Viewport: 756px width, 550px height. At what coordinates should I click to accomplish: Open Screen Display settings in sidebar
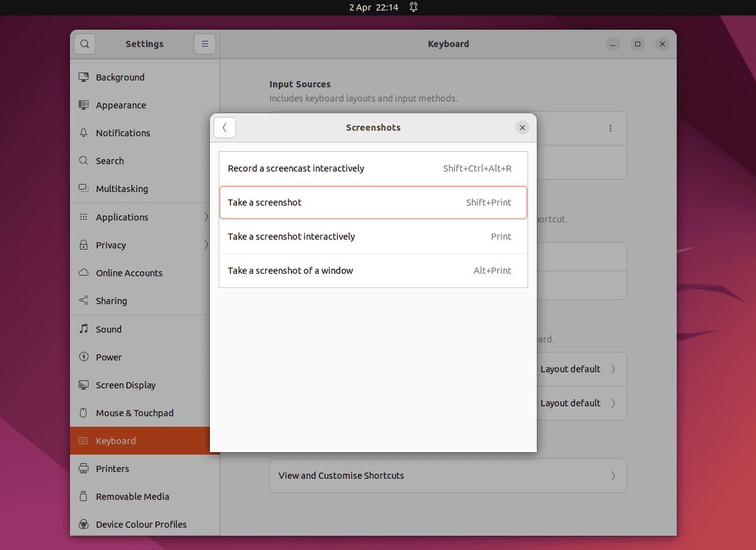pos(145,385)
